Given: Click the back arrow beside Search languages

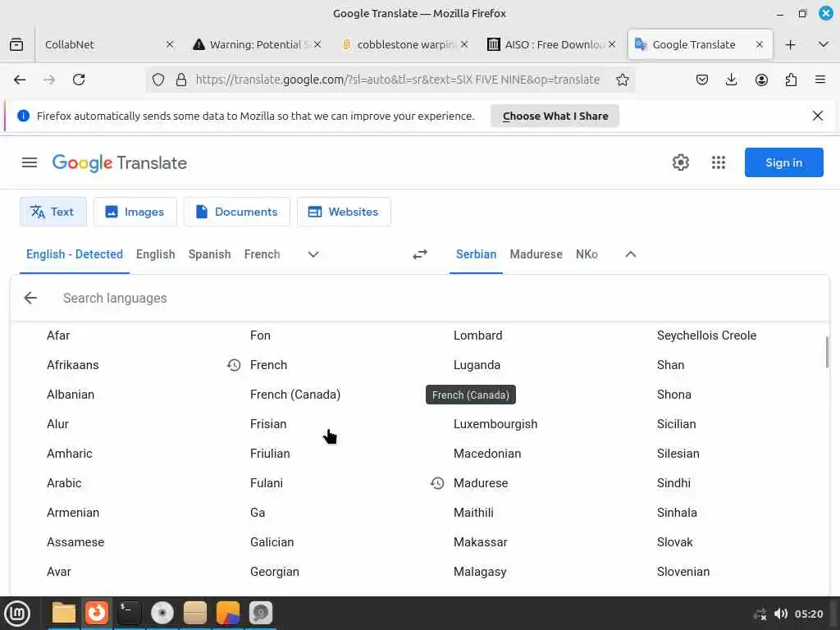Looking at the screenshot, I should tap(30, 298).
